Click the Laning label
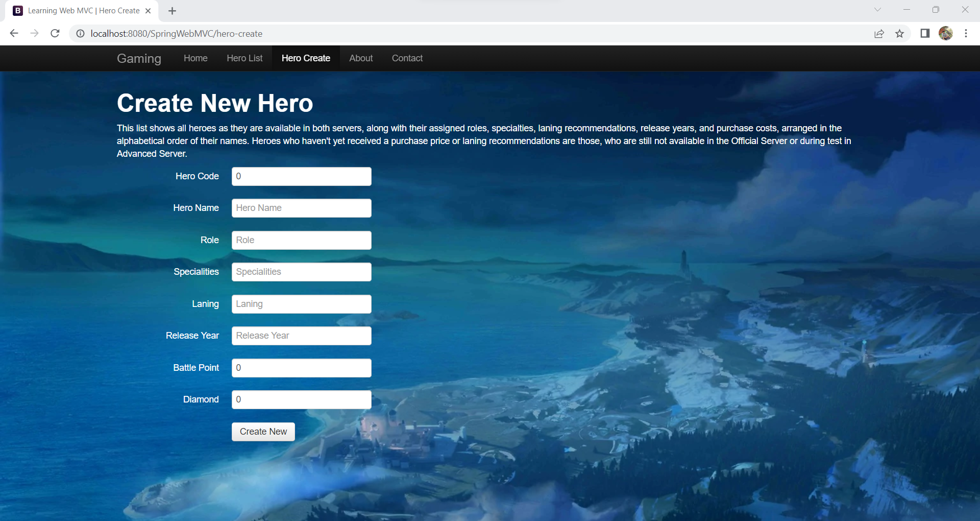The image size is (980, 521). [x=205, y=304]
